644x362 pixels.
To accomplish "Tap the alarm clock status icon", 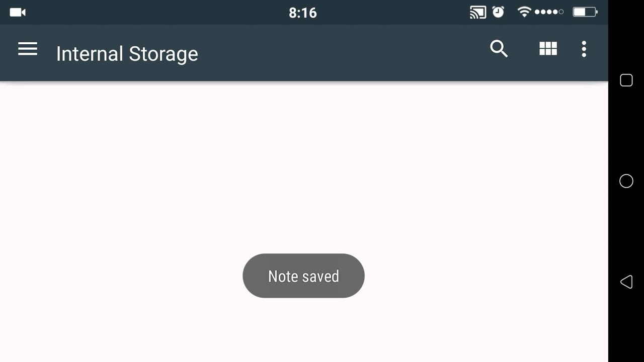I will point(498,12).
